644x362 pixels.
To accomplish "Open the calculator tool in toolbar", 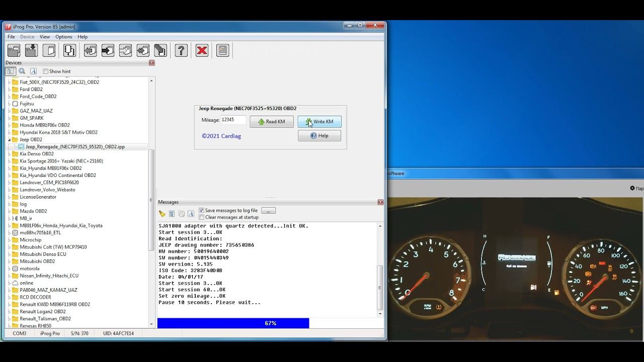I will point(223,50).
